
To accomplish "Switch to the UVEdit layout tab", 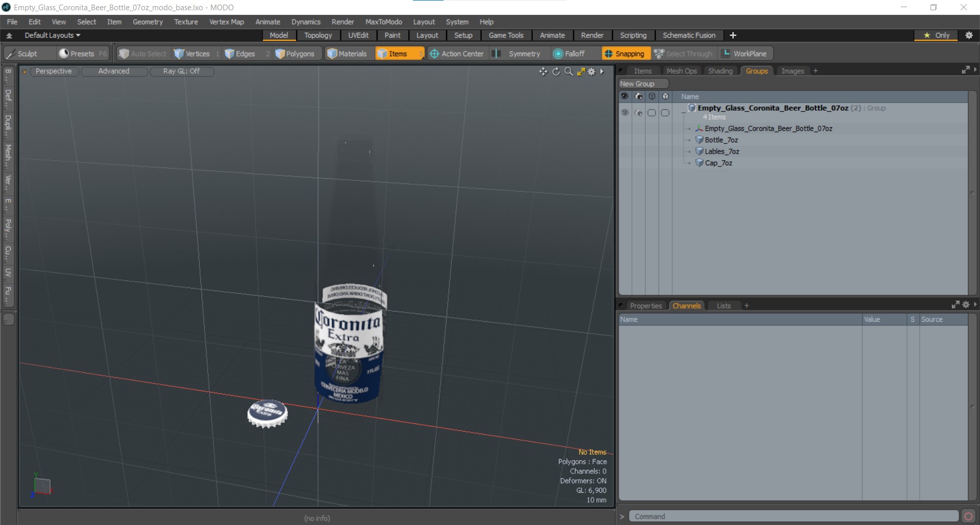I will [358, 35].
